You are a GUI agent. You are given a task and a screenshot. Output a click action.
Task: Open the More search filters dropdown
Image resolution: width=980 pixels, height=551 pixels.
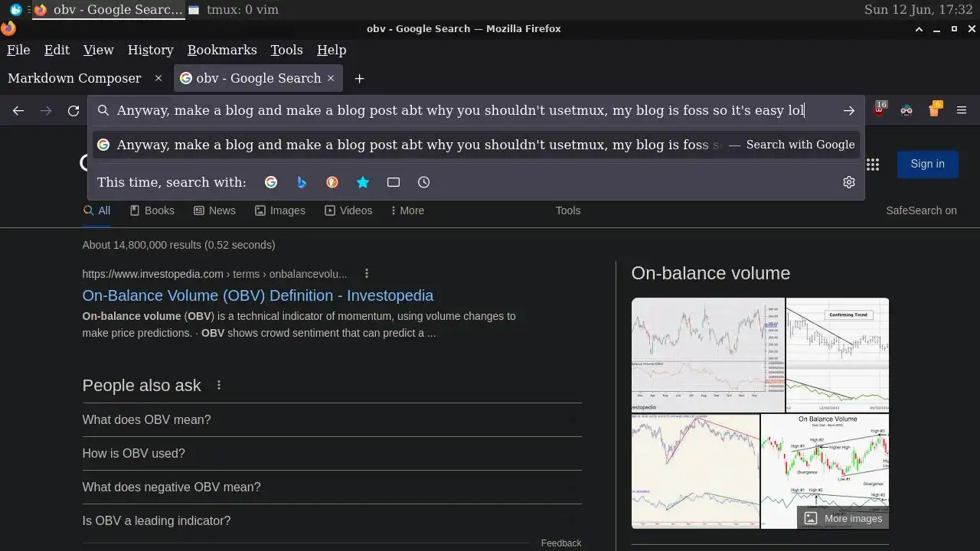[407, 210]
